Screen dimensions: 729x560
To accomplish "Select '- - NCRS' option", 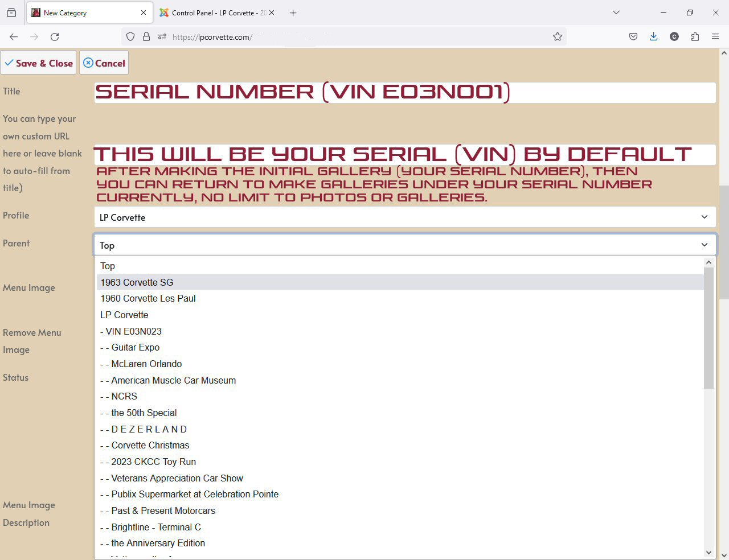I will click(400, 396).
